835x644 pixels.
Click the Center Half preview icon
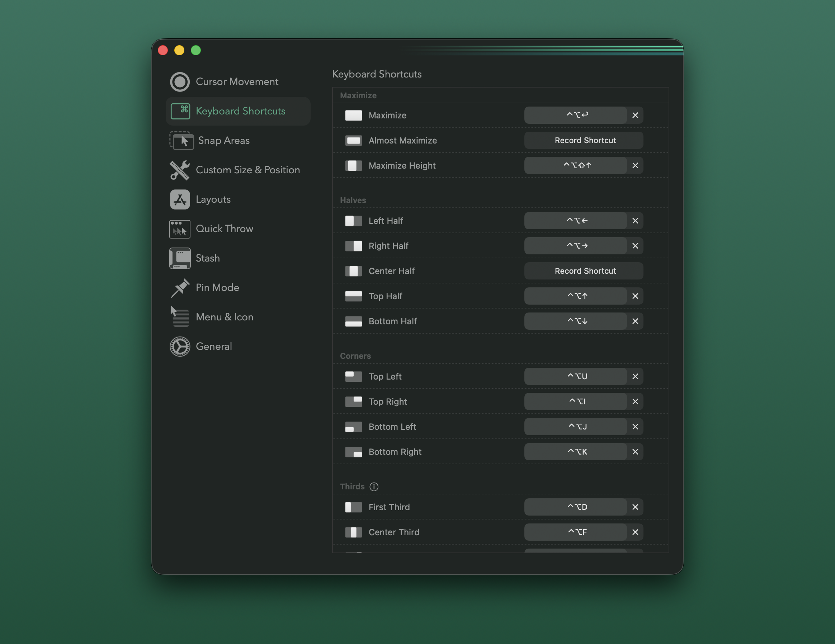pos(353,271)
